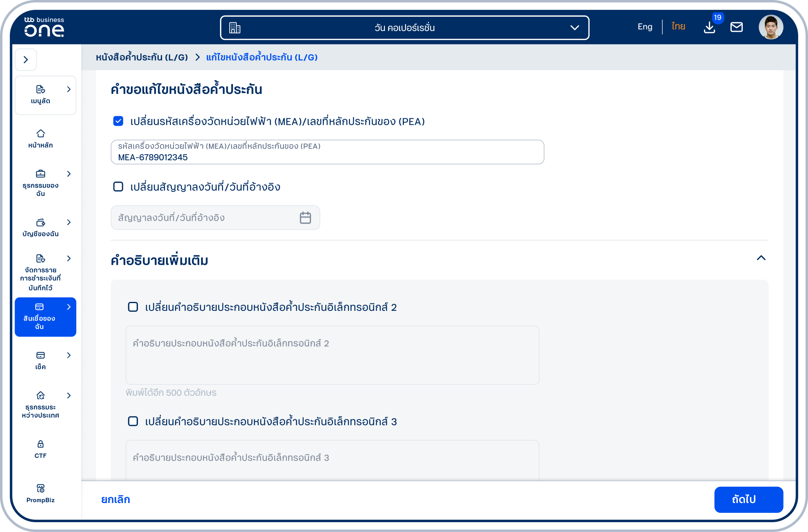Go to หน้าหลัก home icon
The height and width of the screenshot is (532, 808).
pos(40,133)
